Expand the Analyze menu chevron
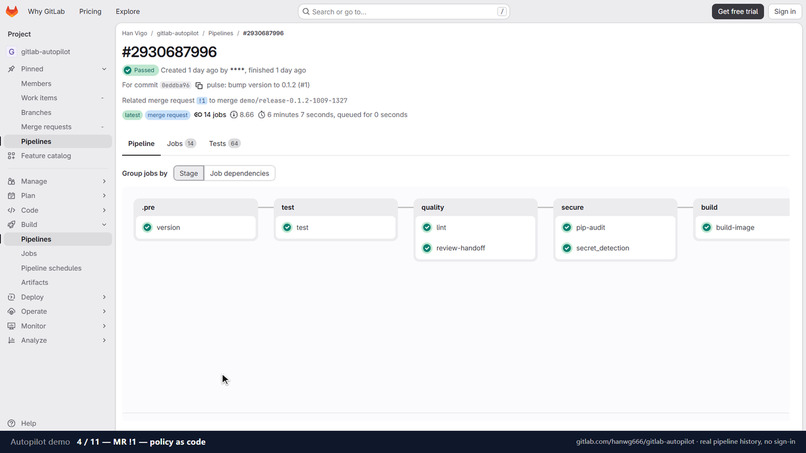 click(x=104, y=340)
